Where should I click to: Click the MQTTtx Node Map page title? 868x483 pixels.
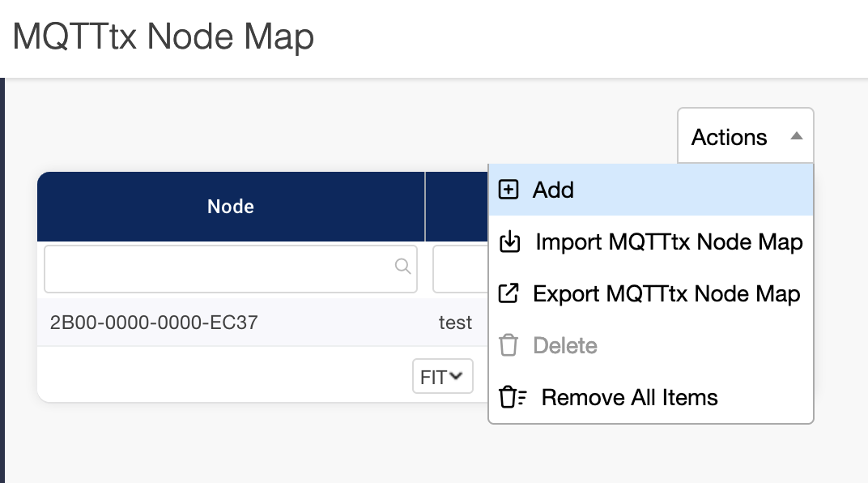(x=163, y=37)
